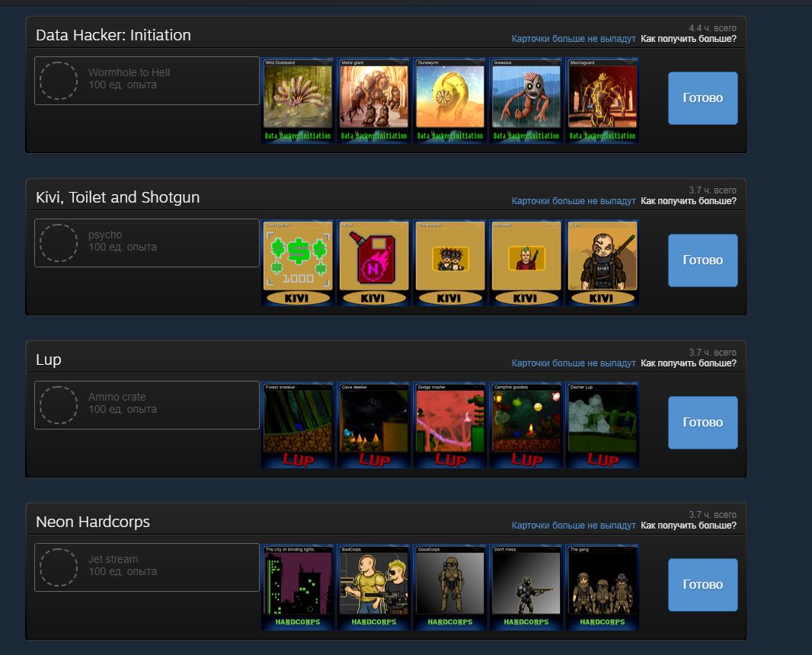Open the Wild Dodobaird trading card
This screenshot has width=812, height=655.
(297, 100)
